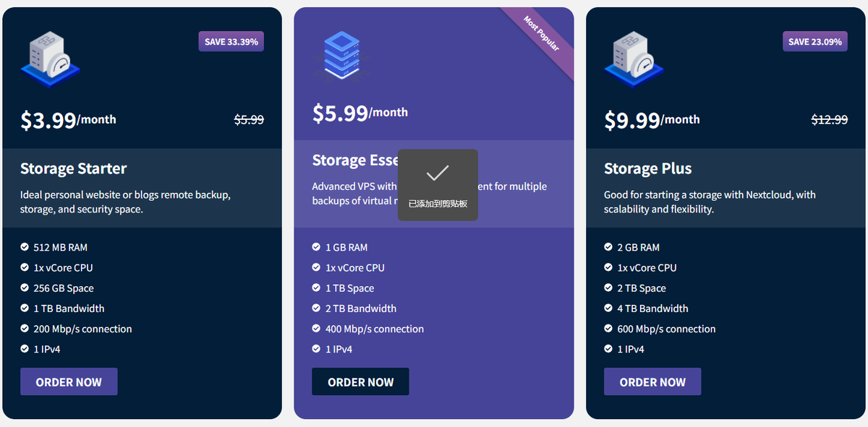Viewport: 868px width, 427px height.
Task: Click check icon beside 1 GB RAM
Action: coord(316,247)
